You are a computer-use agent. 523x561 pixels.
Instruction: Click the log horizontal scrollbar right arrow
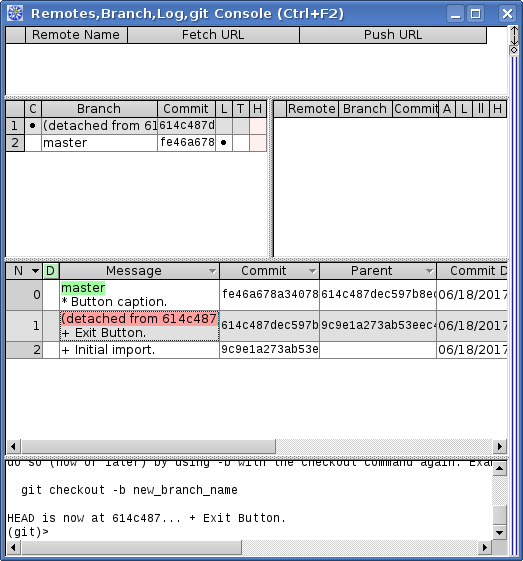pos(500,446)
